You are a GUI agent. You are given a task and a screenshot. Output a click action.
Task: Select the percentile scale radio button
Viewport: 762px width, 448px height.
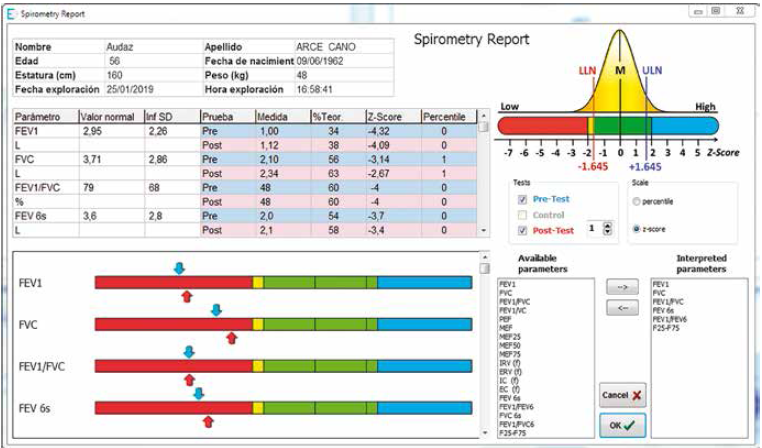coord(637,200)
